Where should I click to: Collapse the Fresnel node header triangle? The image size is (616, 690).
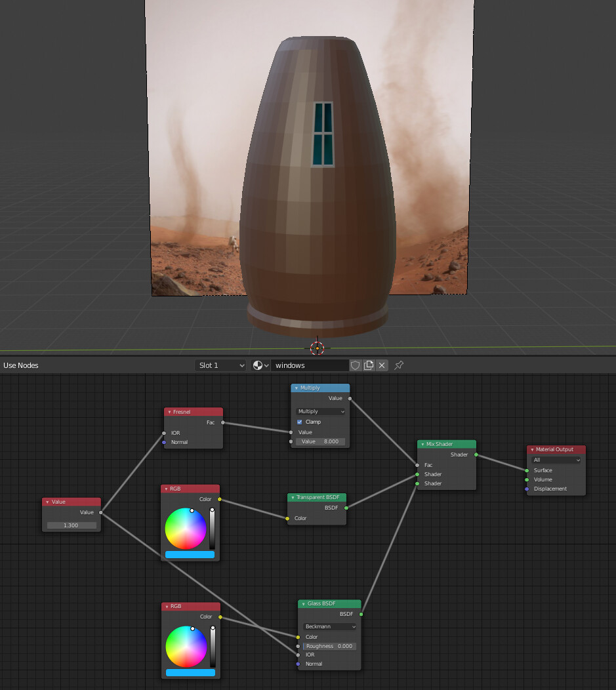(x=168, y=412)
